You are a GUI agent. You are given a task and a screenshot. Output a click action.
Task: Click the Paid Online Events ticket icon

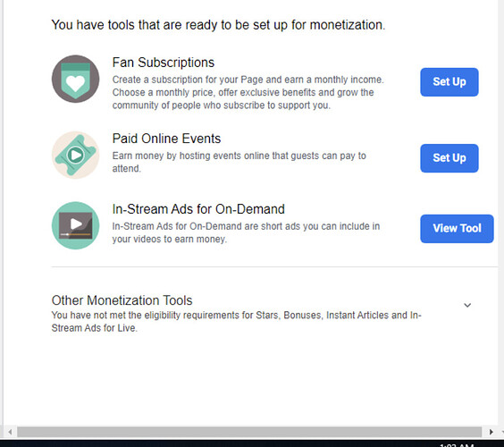pos(76,155)
